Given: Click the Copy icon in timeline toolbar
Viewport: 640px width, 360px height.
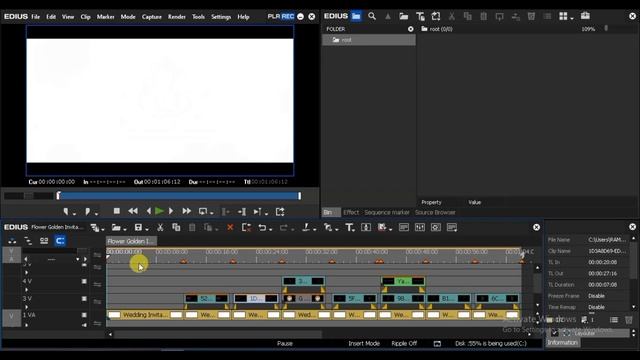Looking at the screenshot, I should click(176, 227).
